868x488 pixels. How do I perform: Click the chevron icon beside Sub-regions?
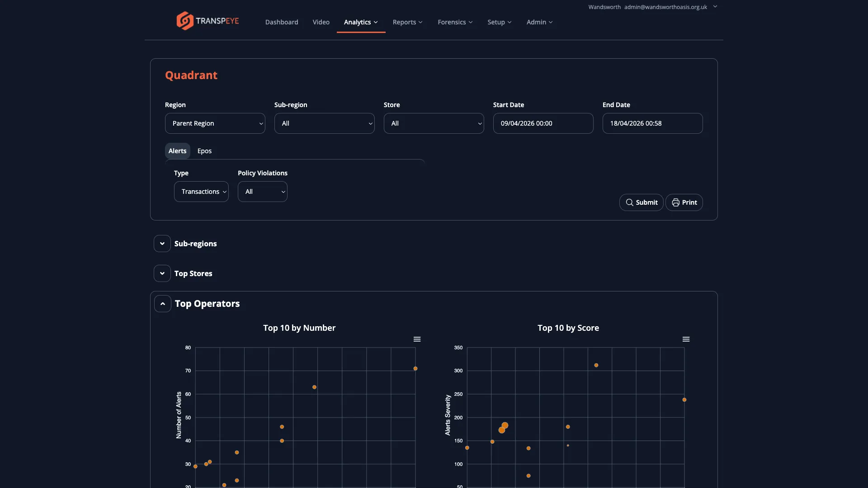(x=162, y=243)
